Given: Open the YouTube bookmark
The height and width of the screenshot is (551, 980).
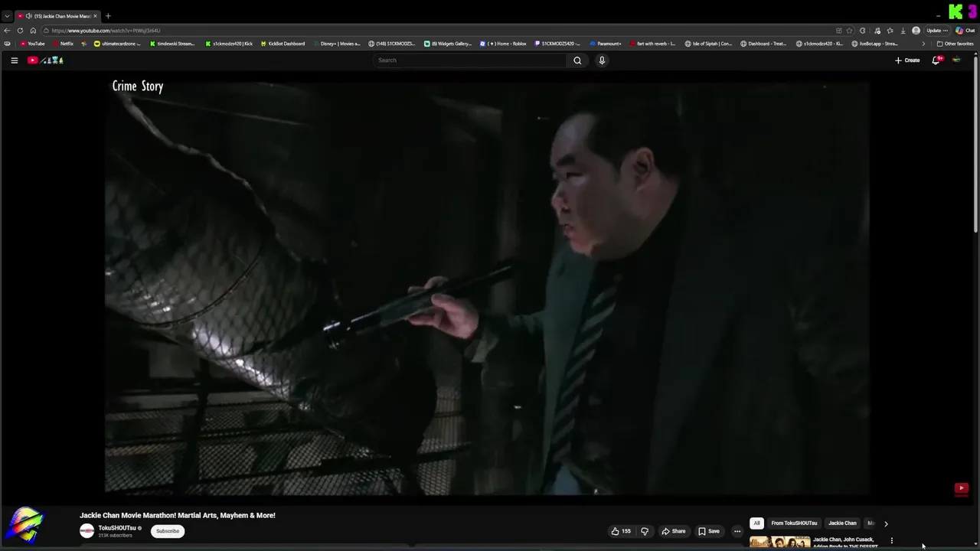Looking at the screenshot, I should (32, 44).
